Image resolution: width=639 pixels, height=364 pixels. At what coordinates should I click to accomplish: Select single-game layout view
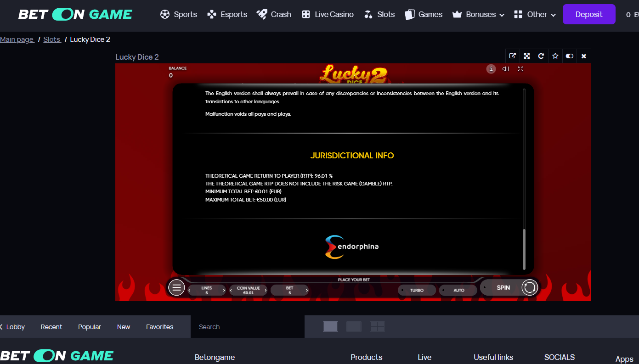pyautogui.click(x=330, y=326)
